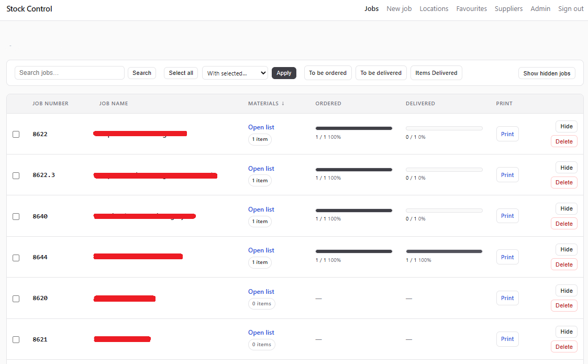This screenshot has width=588, height=364.
Task: Click the Apply button
Action: pos(284,73)
